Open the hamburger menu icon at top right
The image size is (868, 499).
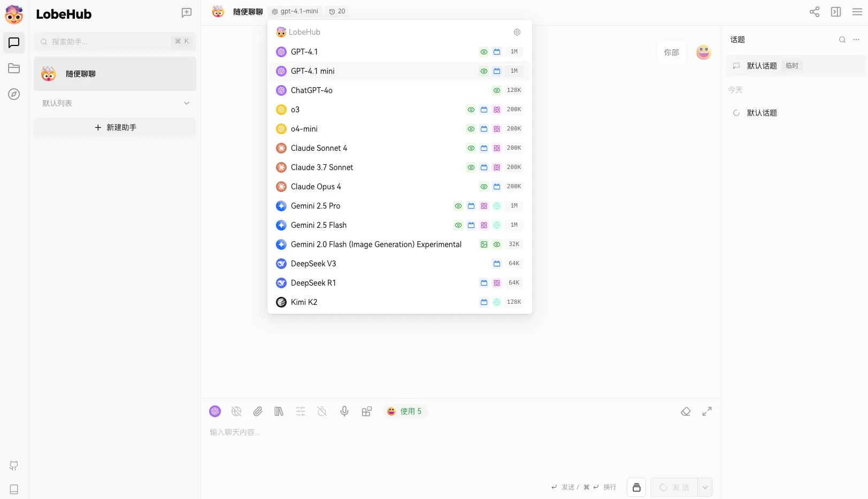(x=857, y=12)
